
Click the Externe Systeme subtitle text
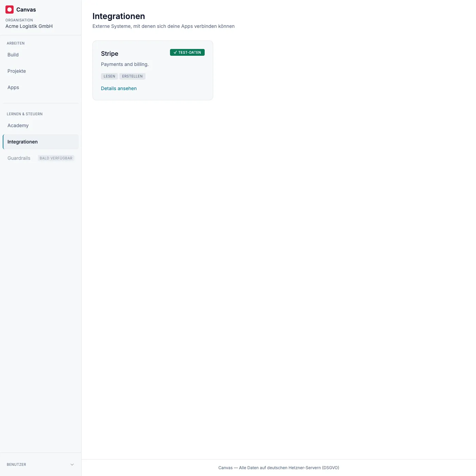coord(164,26)
